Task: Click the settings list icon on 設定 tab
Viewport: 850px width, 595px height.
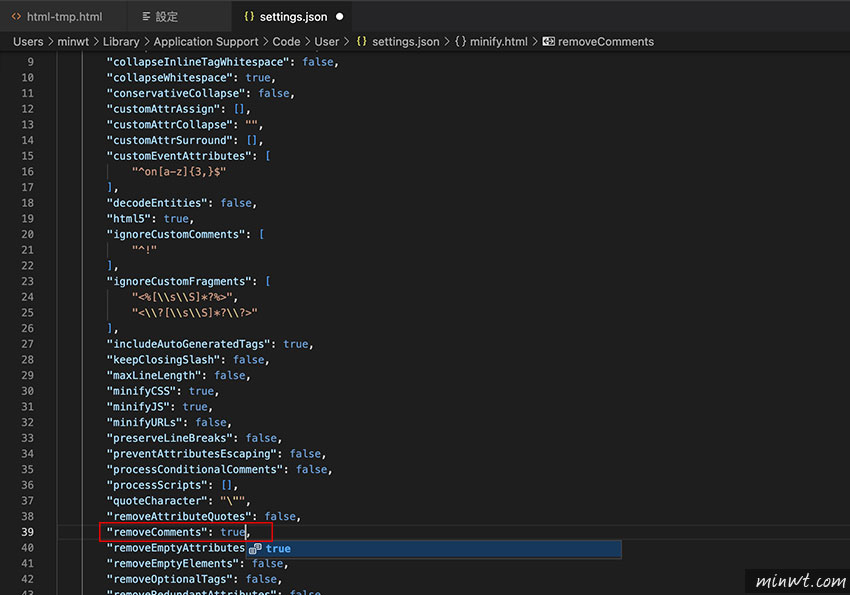Action: tap(146, 17)
